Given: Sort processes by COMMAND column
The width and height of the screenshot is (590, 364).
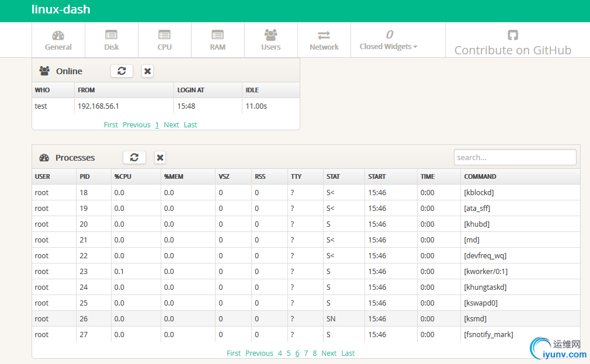Looking at the screenshot, I should [x=520, y=176].
